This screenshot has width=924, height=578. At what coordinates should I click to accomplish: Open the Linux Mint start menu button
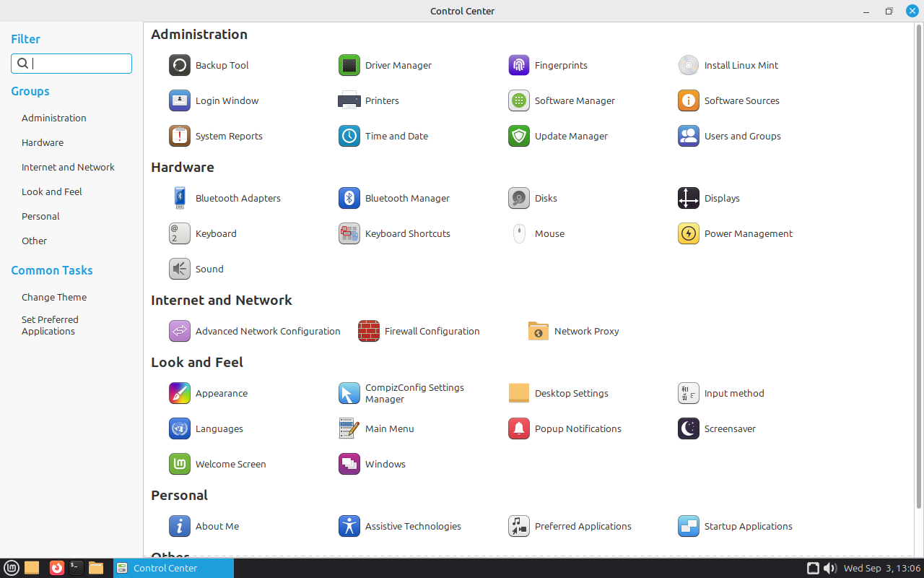click(12, 568)
